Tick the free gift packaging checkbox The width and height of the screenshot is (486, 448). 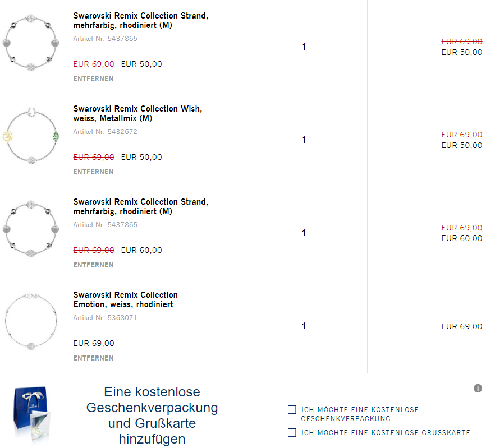292,410
